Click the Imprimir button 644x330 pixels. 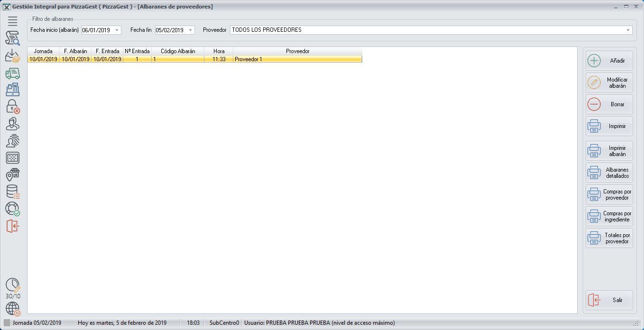(609, 126)
